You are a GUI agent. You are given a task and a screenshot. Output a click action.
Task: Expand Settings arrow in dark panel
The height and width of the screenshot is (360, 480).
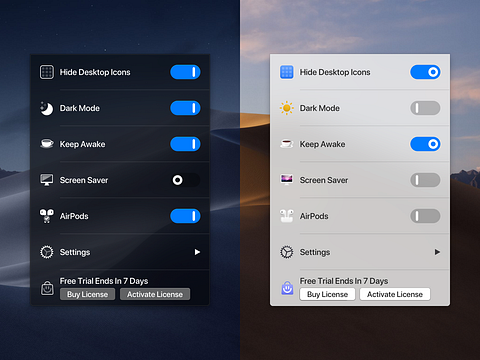[197, 252]
